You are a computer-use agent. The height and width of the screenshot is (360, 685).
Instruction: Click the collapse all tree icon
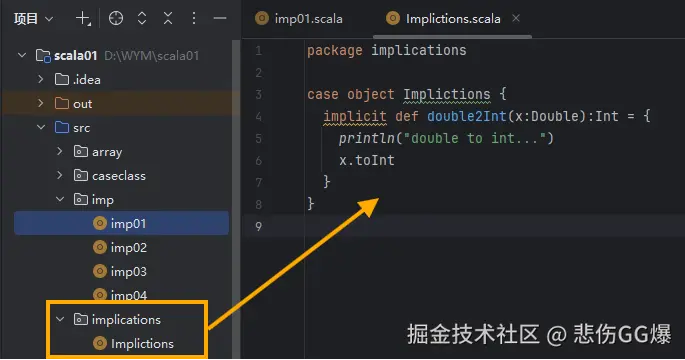[168, 18]
